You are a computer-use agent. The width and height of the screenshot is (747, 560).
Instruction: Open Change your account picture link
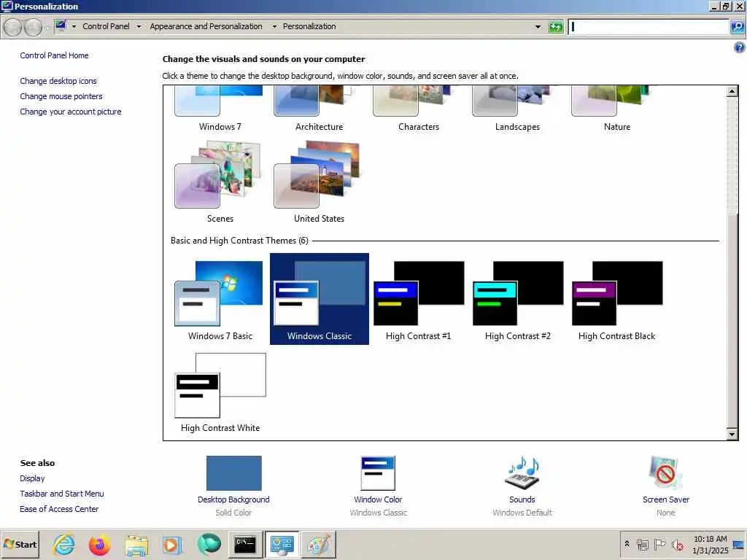coord(71,112)
